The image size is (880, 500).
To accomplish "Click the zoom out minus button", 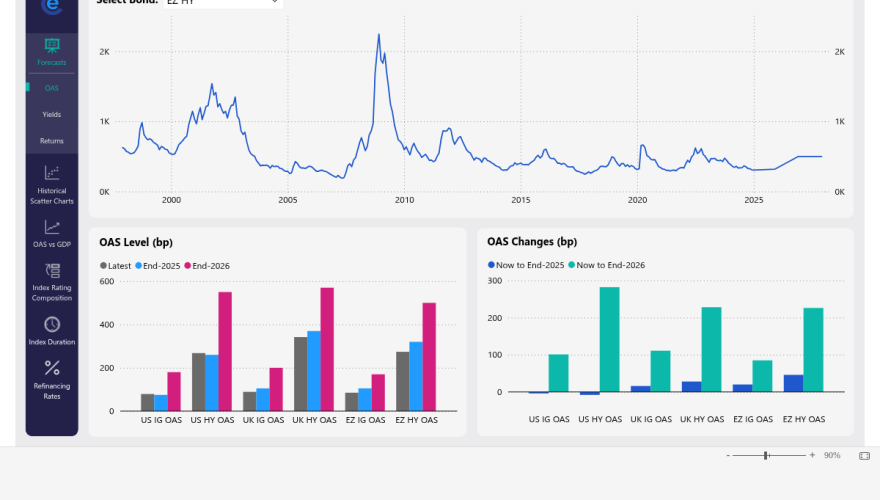I will [x=726, y=455].
